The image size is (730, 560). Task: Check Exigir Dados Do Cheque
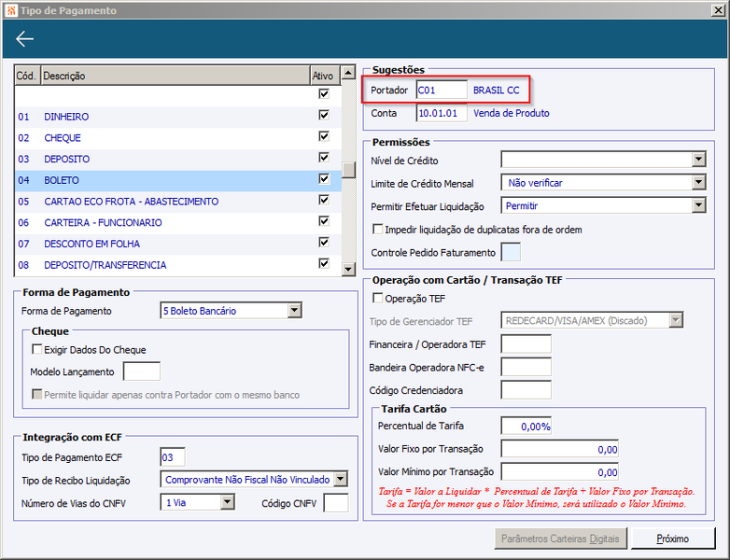pyautogui.click(x=36, y=349)
